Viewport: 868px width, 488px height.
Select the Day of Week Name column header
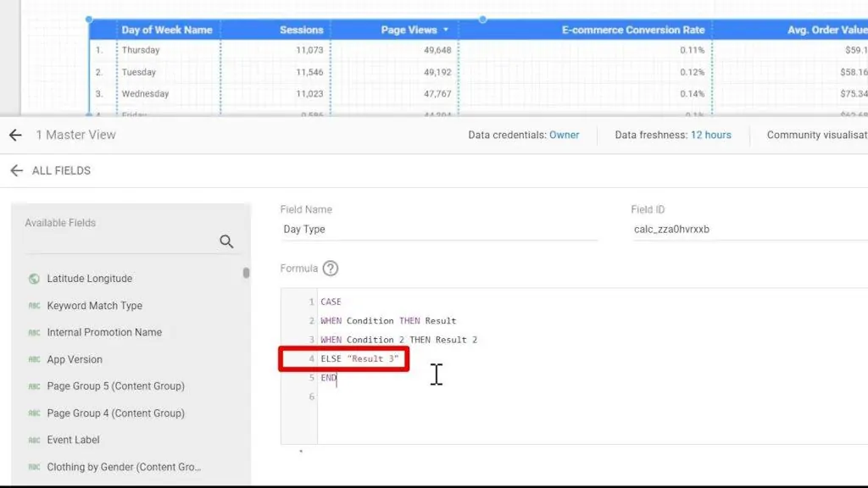point(166,30)
